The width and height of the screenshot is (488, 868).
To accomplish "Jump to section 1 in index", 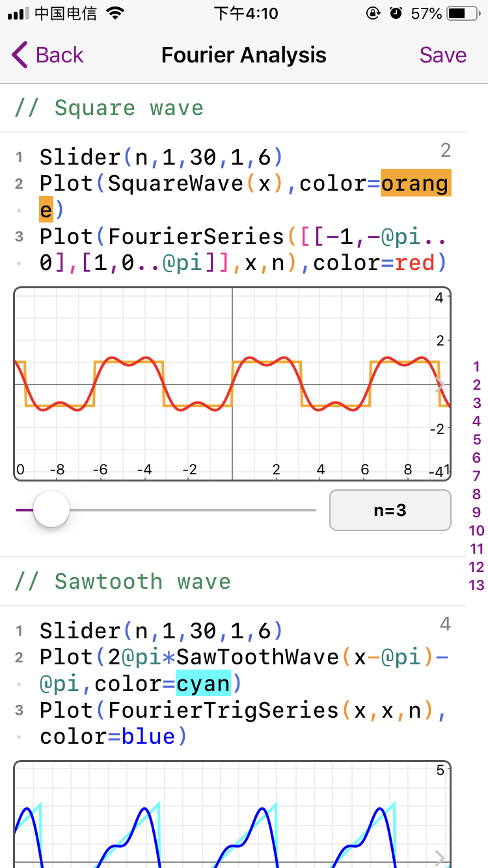I will (477, 366).
